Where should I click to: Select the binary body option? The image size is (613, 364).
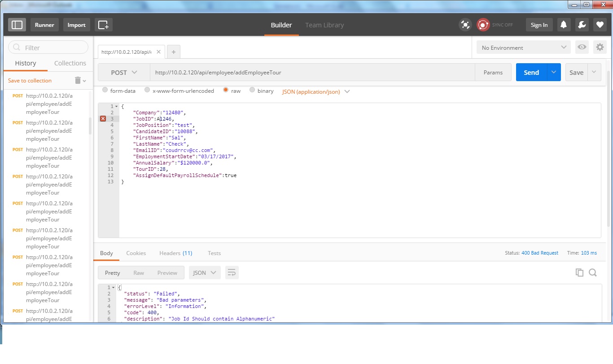252,90
